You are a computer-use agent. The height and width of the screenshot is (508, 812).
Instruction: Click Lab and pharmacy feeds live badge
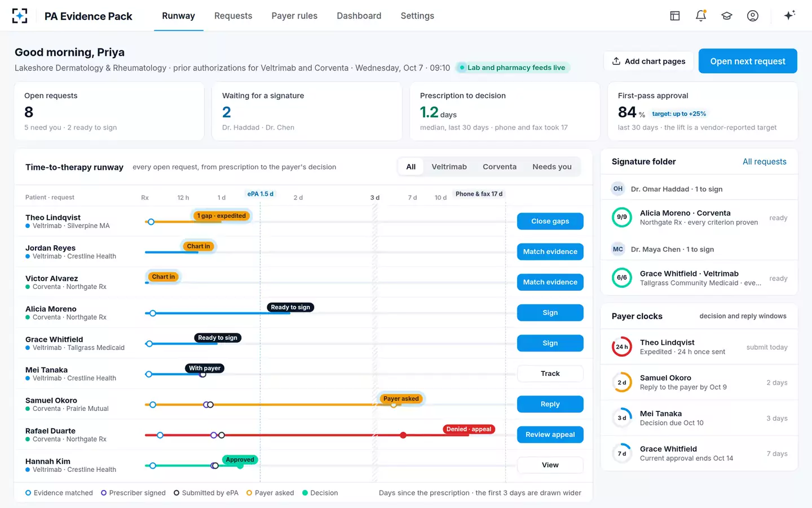[x=512, y=68]
